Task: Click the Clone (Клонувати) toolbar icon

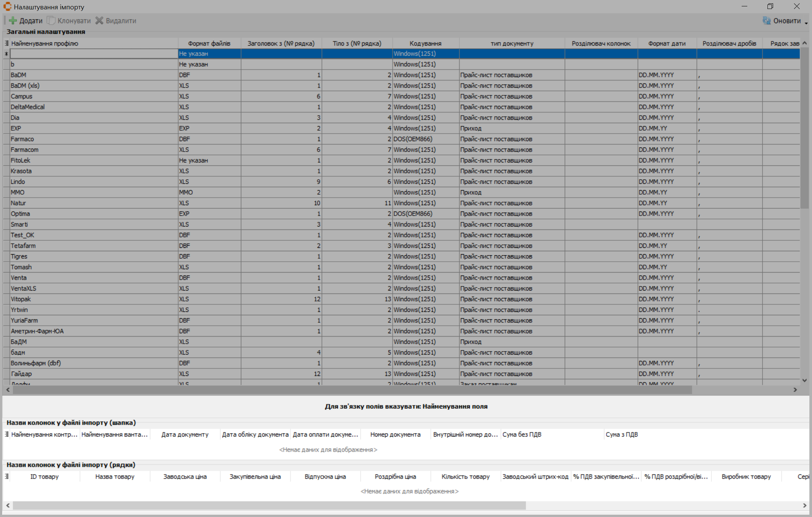Action: click(x=51, y=21)
